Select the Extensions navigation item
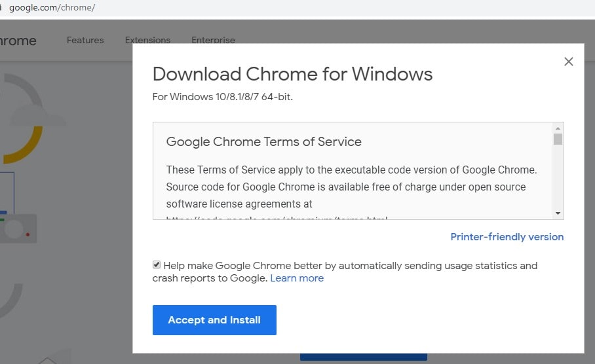The width and height of the screenshot is (595, 364). point(147,40)
